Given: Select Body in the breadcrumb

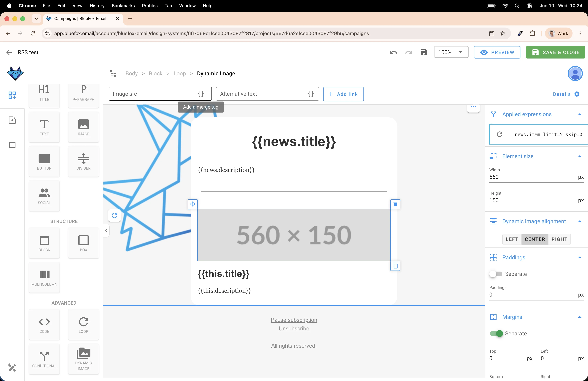Looking at the screenshot, I should (131, 73).
